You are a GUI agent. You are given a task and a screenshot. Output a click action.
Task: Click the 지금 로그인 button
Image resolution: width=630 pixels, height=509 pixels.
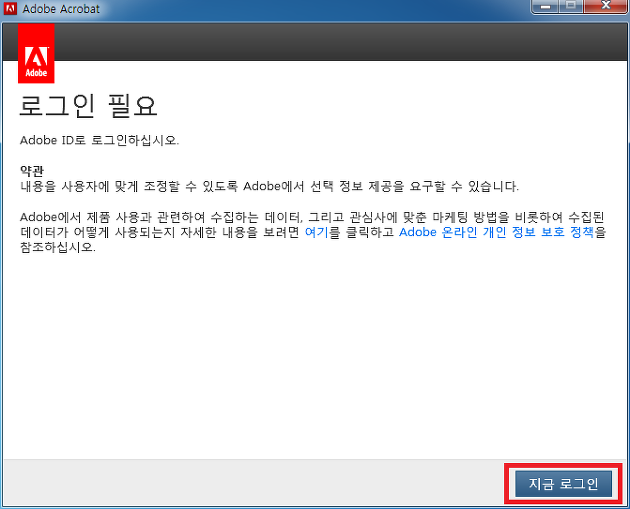click(x=563, y=484)
